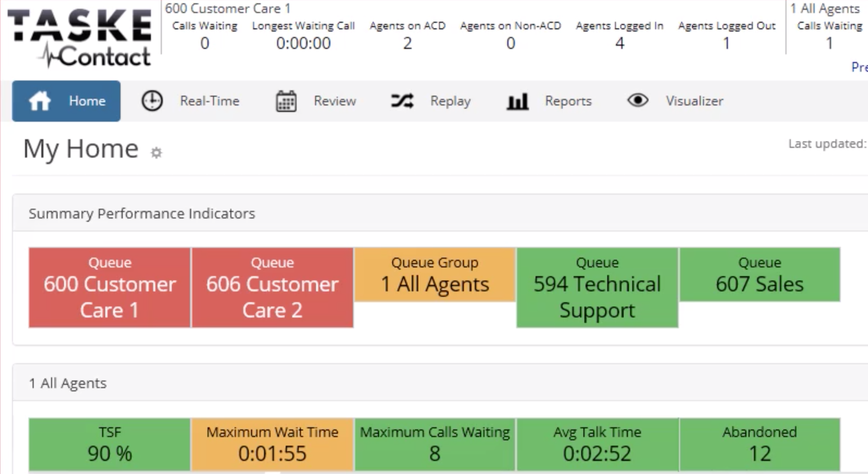Click the Abandoned 12 tile
868x474 pixels.
tap(759, 444)
